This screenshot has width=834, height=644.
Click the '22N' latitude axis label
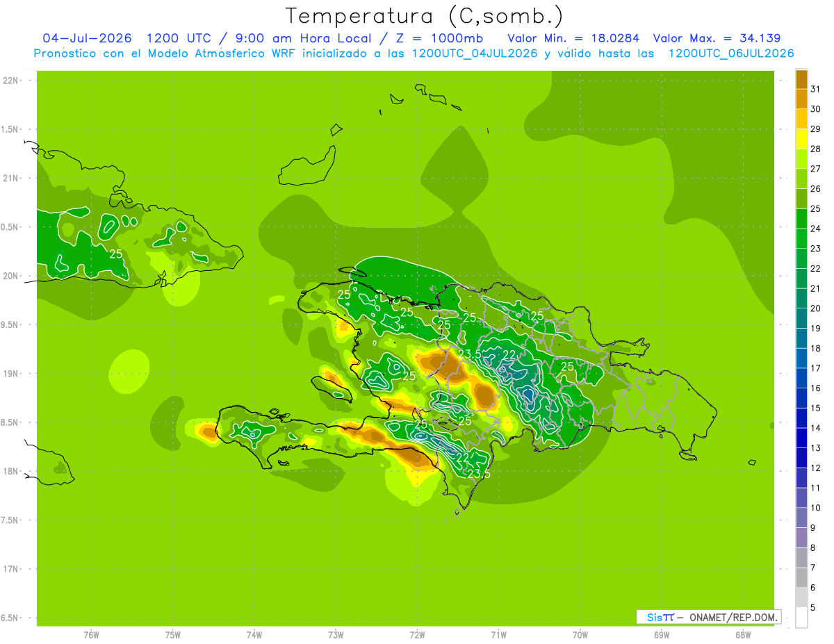(x=10, y=80)
